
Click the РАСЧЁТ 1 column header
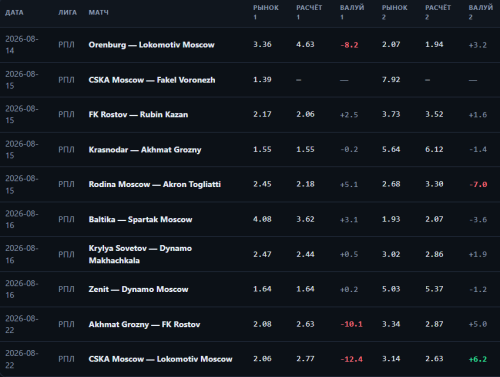point(309,12)
